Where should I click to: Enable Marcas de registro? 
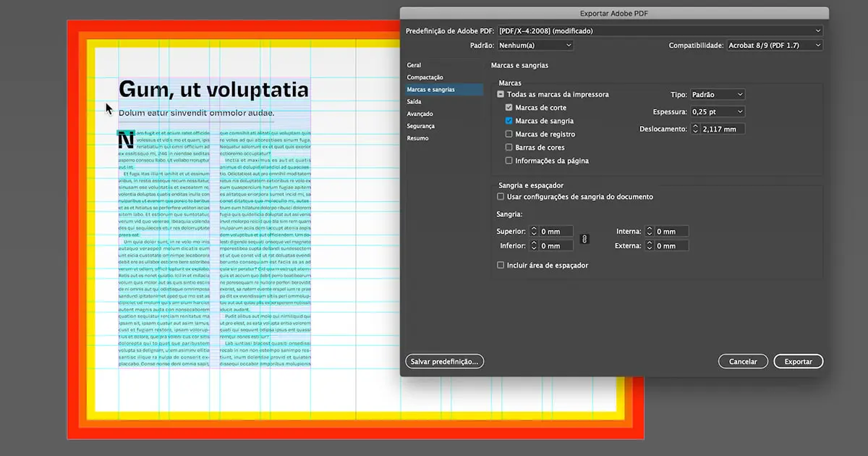click(509, 134)
